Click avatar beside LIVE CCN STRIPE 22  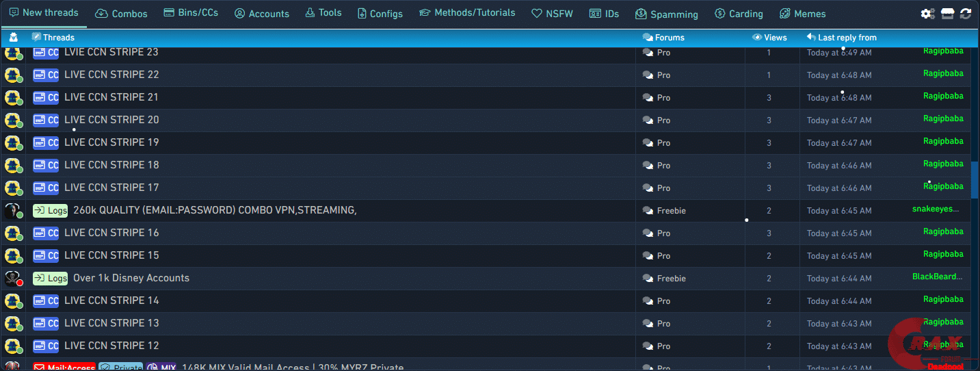click(x=13, y=75)
